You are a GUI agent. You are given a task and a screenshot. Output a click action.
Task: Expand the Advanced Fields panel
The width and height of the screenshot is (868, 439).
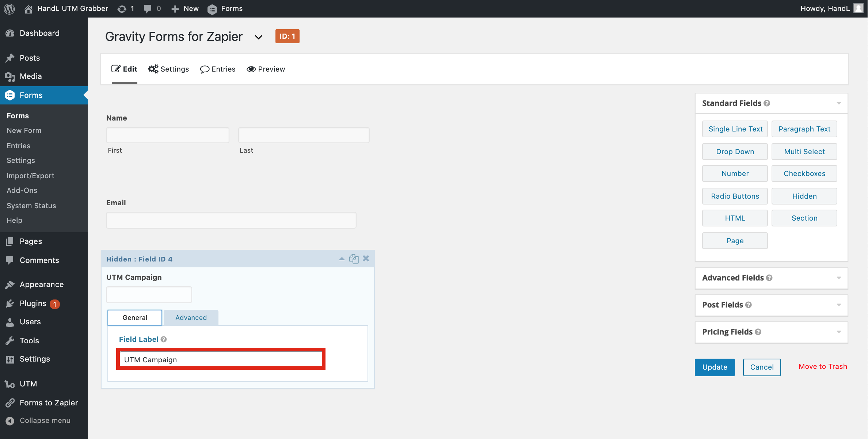839,278
